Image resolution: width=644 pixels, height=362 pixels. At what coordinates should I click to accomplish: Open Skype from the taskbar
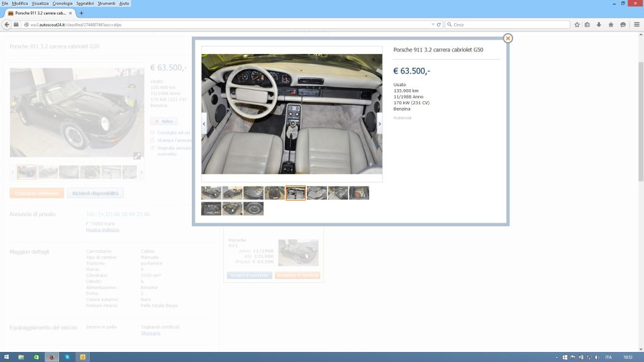(x=67, y=357)
